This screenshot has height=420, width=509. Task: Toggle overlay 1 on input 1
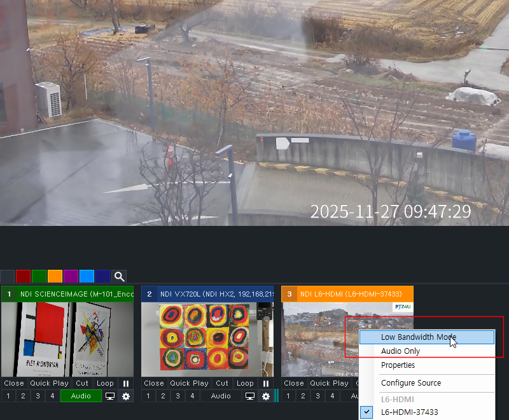pos(8,396)
